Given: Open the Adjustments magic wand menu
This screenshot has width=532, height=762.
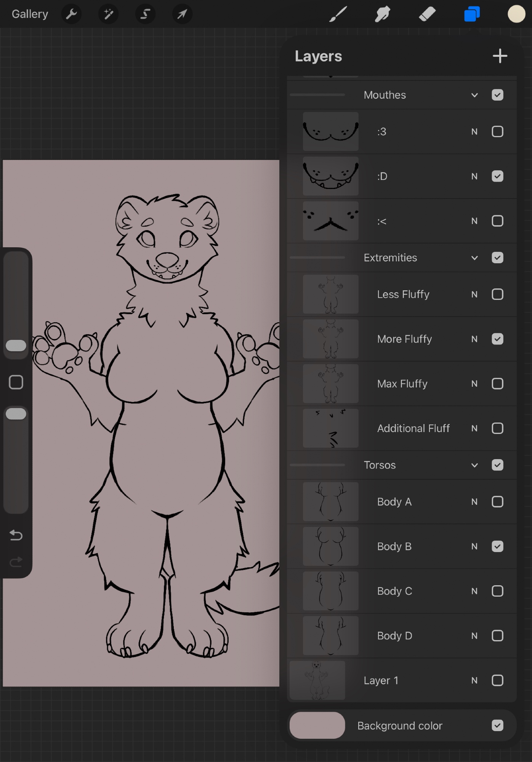Looking at the screenshot, I should pyautogui.click(x=108, y=14).
